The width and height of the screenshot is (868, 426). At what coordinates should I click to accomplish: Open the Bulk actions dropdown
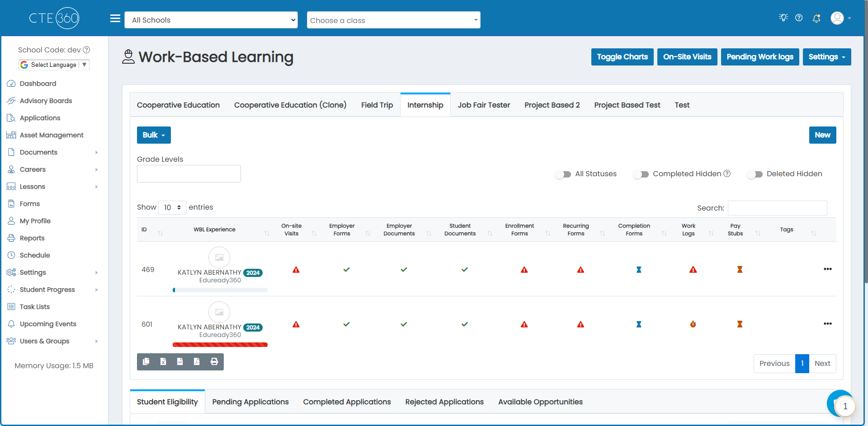(x=154, y=135)
